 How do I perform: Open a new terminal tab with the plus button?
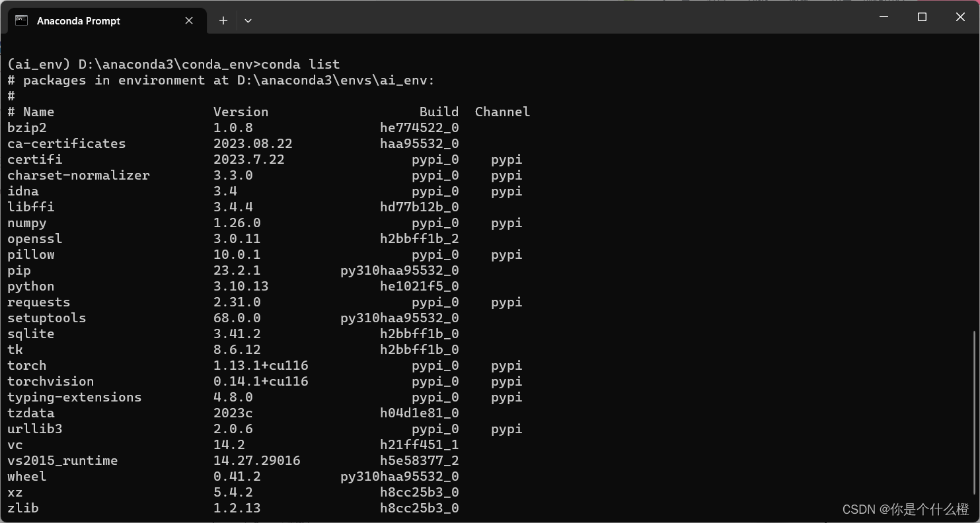click(223, 20)
